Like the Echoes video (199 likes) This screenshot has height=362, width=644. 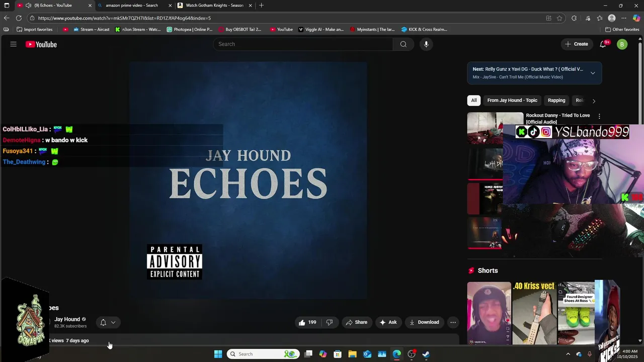(307, 322)
